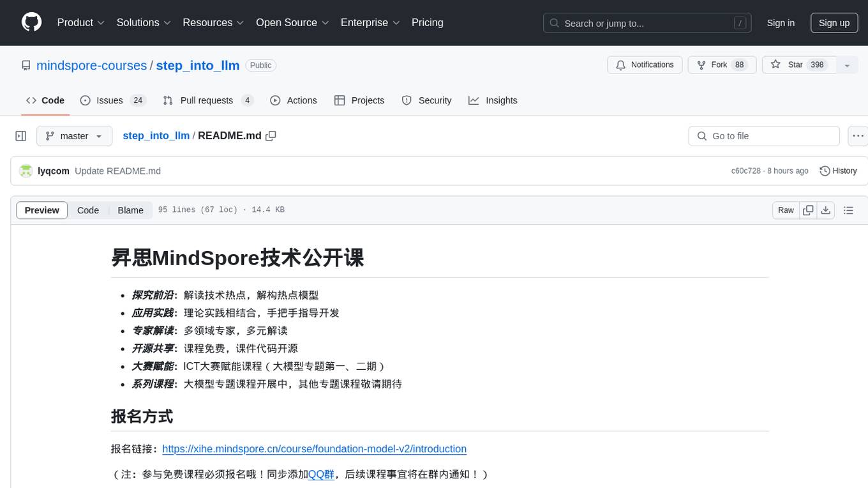Expand the Product menu
Viewport: 868px width, 488px height.
click(81, 22)
